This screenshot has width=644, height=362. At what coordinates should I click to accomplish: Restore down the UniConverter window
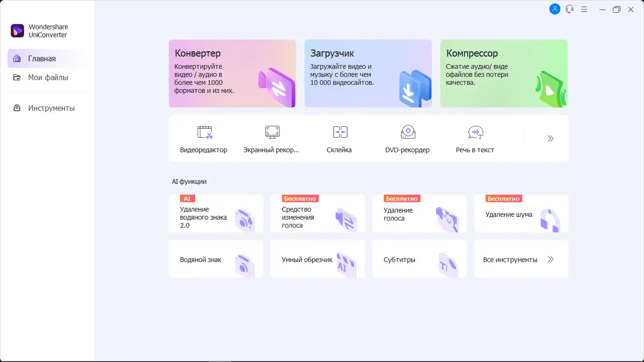pos(617,9)
